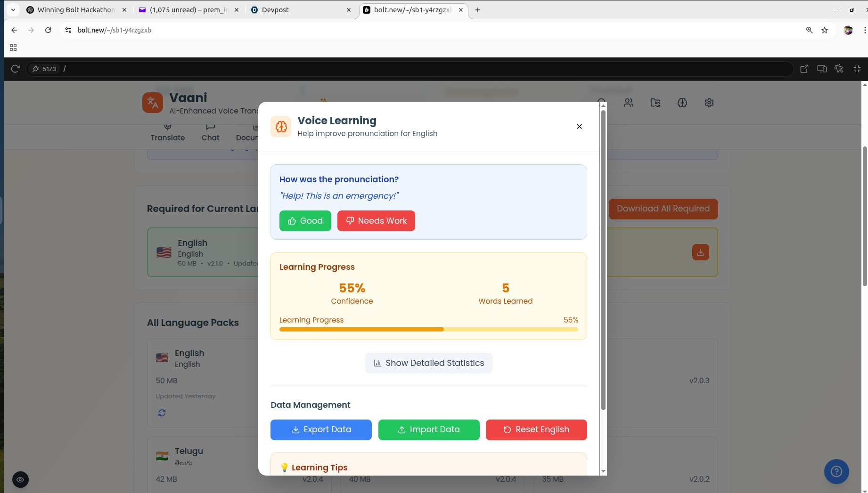This screenshot has height=493, width=868.
Task: Show Detailed Statistics
Action: [429, 363]
